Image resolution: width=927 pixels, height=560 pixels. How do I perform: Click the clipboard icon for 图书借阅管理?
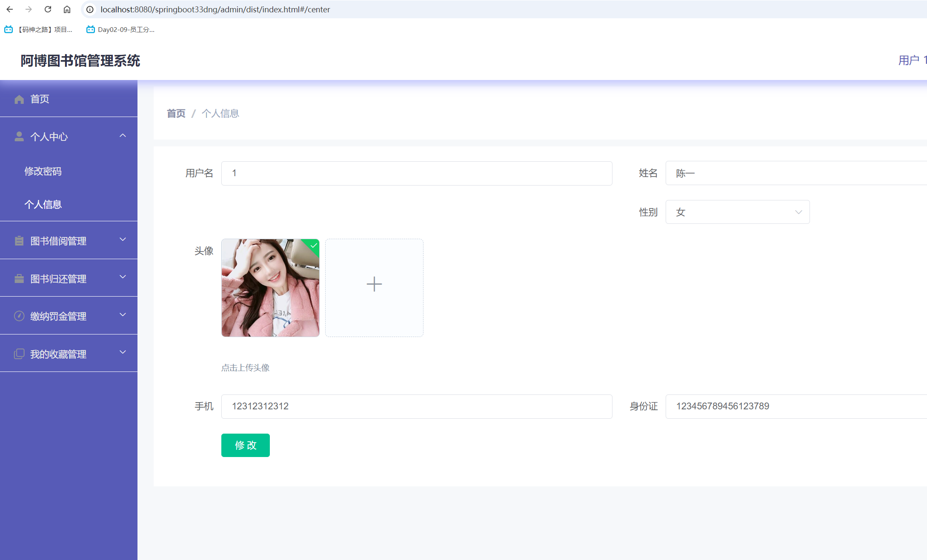click(x=19, y=240)
